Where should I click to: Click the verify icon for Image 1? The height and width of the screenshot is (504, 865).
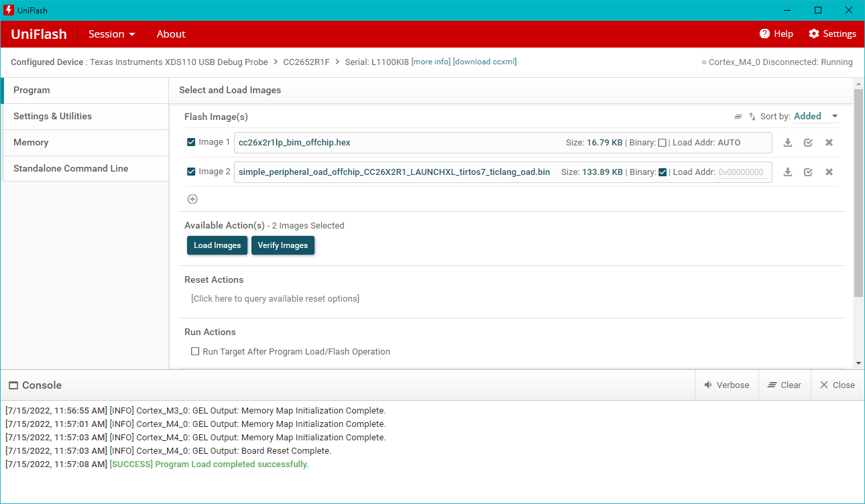click(808, 143)
